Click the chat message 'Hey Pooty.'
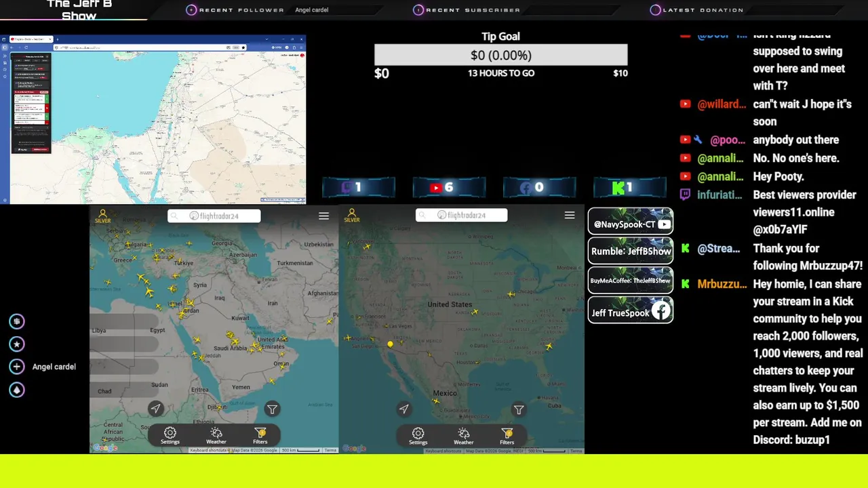 [x=778, y=176]
